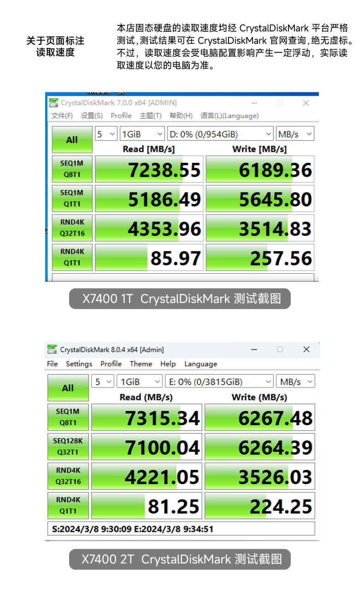This screenshot has height=593, width=364.
Task: Open MB/s unit dropdown in 8.0.4 window
Action: (295, 382)
